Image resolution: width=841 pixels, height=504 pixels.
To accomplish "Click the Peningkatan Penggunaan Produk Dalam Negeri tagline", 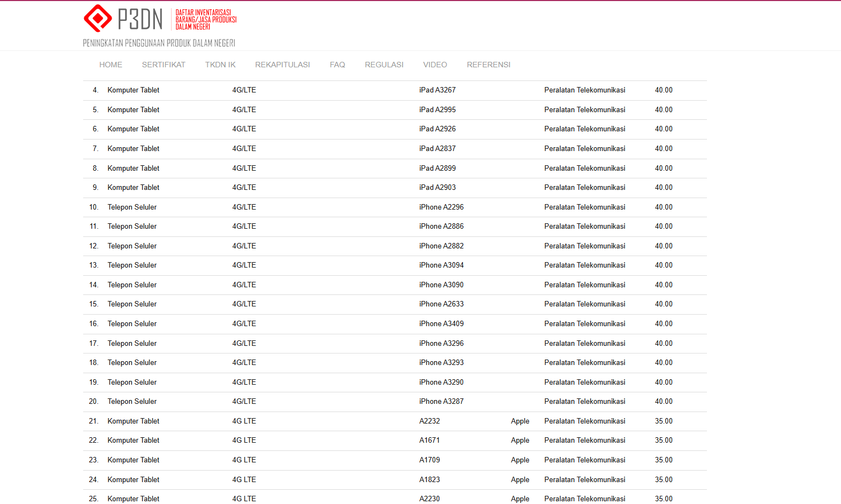I will [159, 43].
